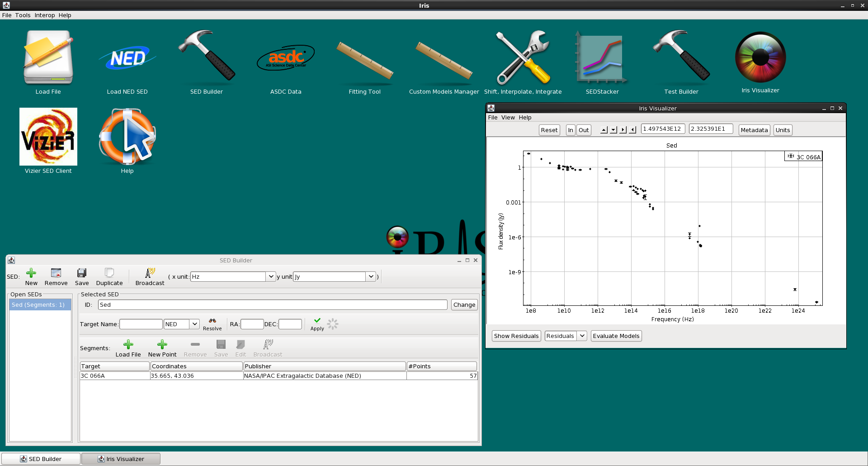Duplicate the selected SED
868x466 pixels.
point(109,277)
